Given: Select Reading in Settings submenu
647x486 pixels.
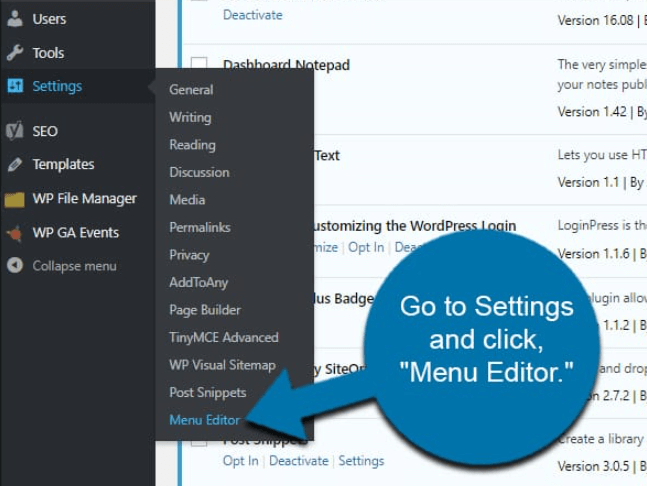Looking at the screenshot, I should [x=192, y=145].
